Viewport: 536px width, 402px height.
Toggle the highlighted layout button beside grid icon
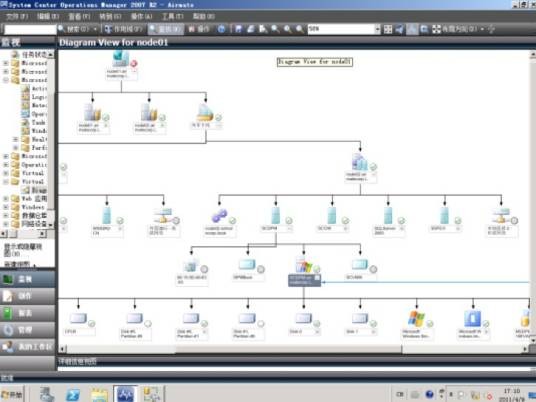point(412,29)
